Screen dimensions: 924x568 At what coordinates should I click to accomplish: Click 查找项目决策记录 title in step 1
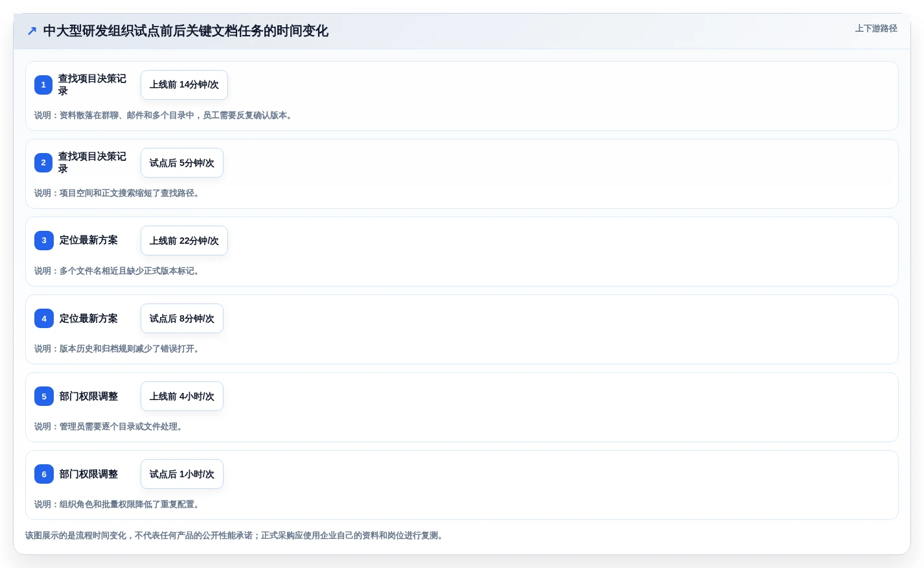tap(92, 85)
